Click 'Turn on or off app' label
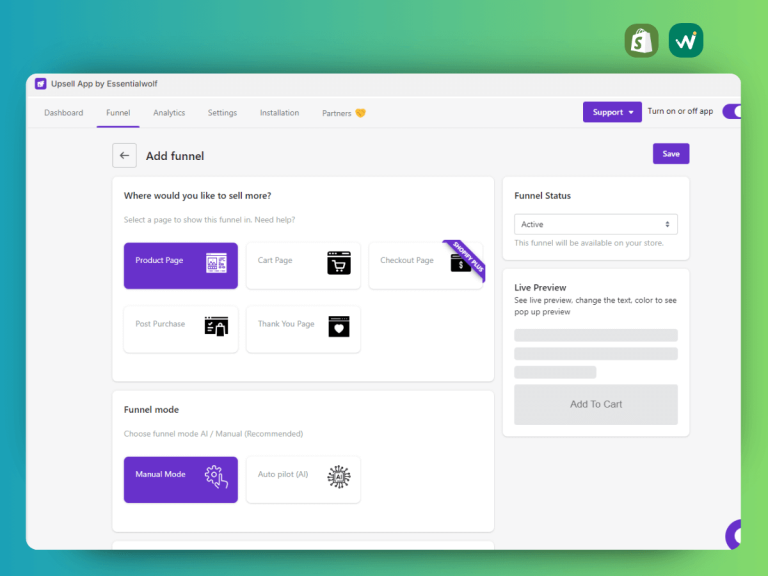This screenshot has height=576, width=768. tap(680, 111)
